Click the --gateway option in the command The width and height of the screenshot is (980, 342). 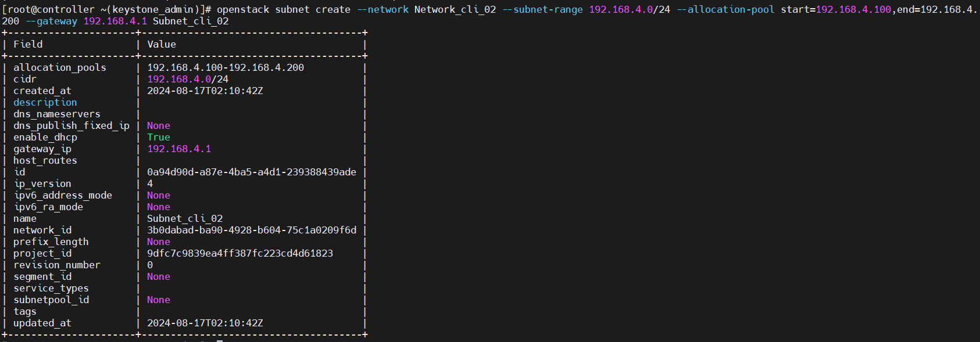51,21
